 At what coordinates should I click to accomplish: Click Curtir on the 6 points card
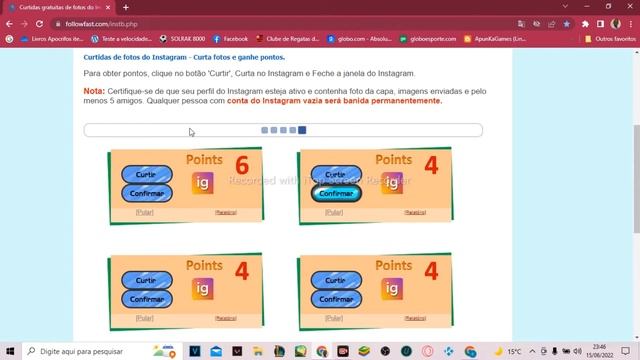(x=147, y=175)
